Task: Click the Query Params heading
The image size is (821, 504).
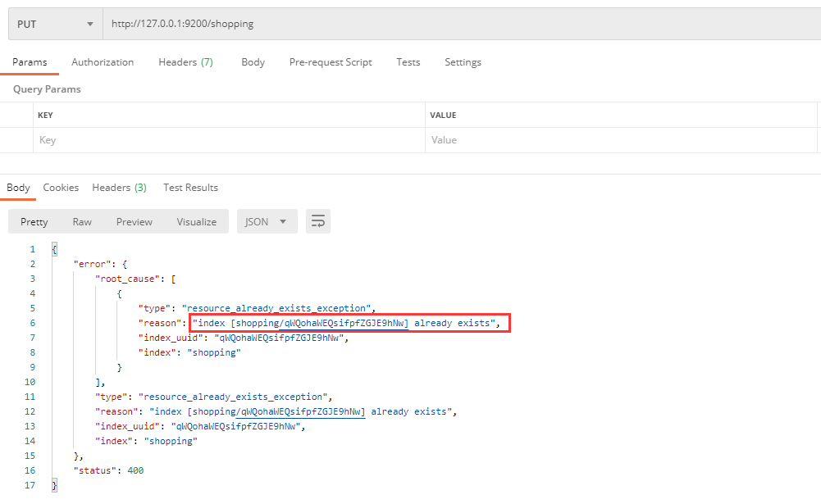Action: (47, 89)
